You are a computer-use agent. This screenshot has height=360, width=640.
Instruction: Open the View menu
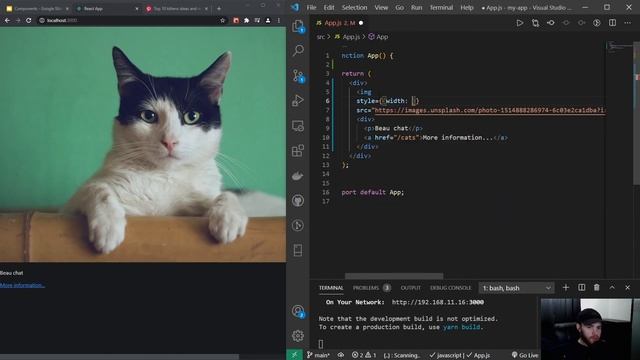pos(381,7)
